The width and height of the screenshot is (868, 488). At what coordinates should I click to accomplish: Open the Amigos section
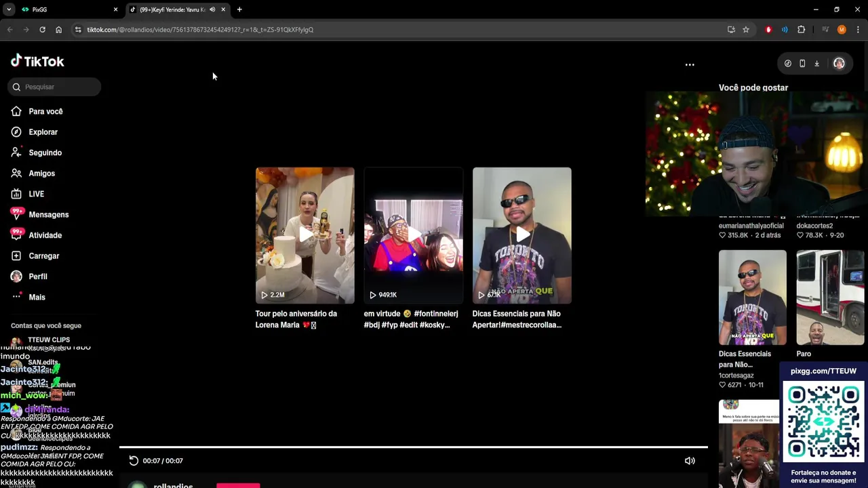click(x=41, y=174)
